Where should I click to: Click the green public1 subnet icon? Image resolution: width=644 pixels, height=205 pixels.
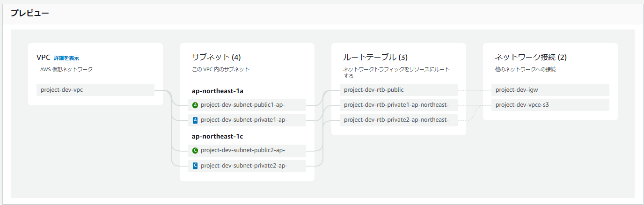coord(195,105)
